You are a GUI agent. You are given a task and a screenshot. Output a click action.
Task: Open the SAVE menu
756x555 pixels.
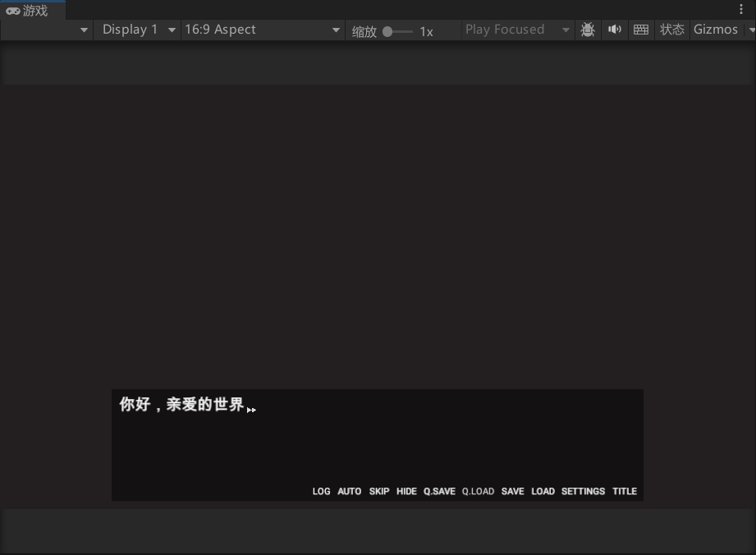(x=512, y=491)
